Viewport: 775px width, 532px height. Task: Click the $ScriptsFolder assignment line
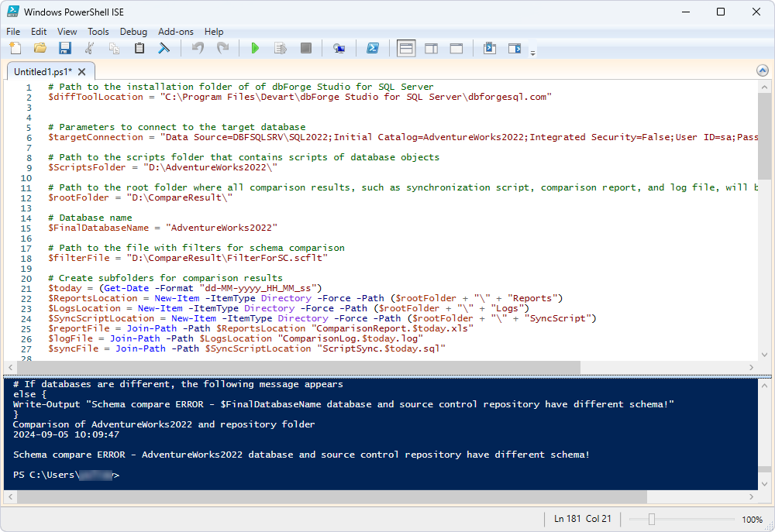tap(163, 167)
